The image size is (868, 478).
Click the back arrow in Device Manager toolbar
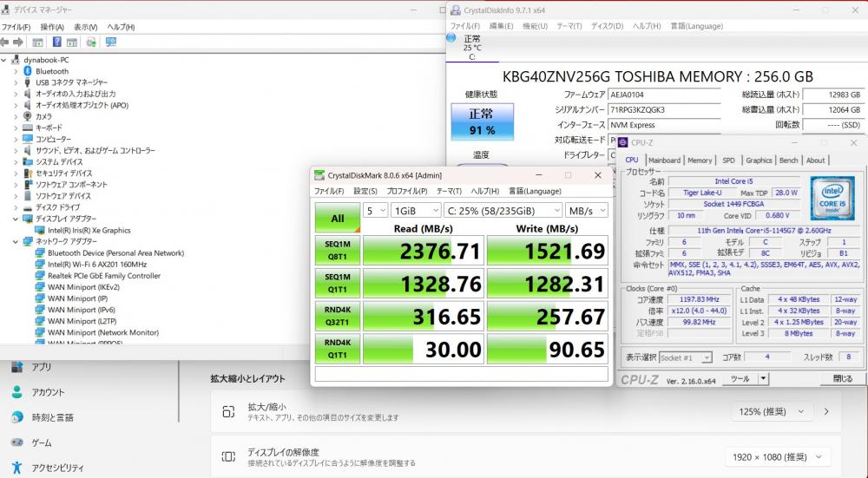point(7,42)
